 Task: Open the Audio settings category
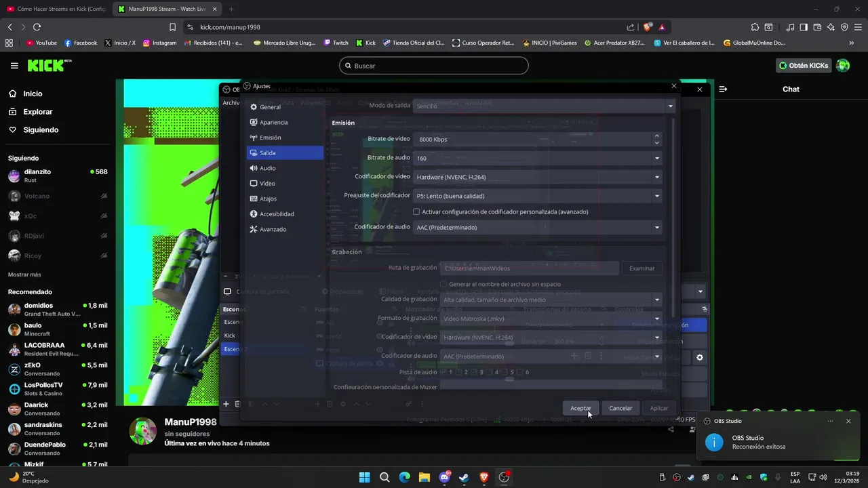pos(285,168)
